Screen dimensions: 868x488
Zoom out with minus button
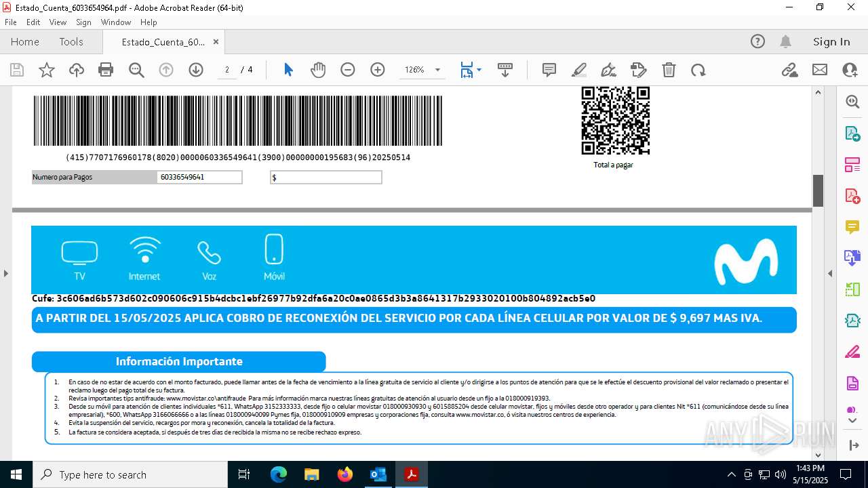(348, 70)
